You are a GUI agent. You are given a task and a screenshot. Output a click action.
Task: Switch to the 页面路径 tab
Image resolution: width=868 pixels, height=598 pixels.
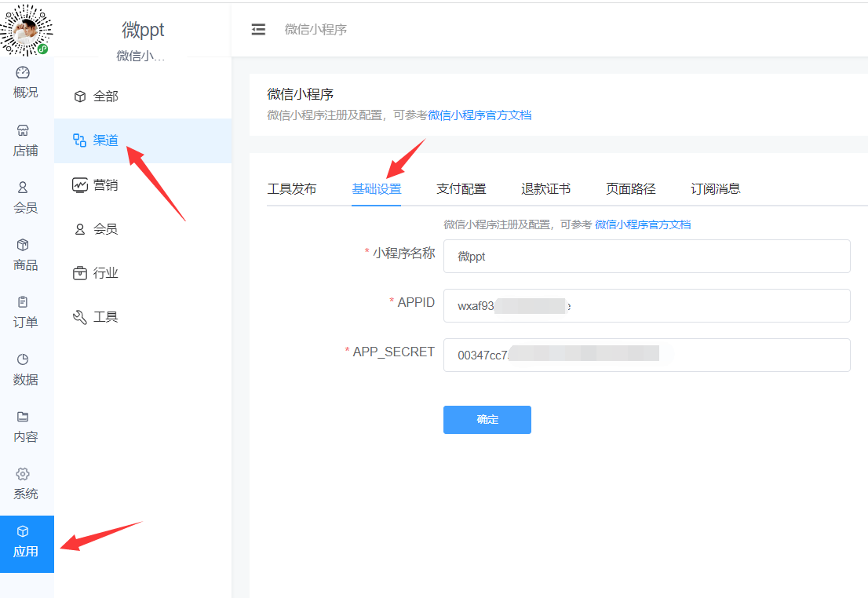[x=630, y=189]
